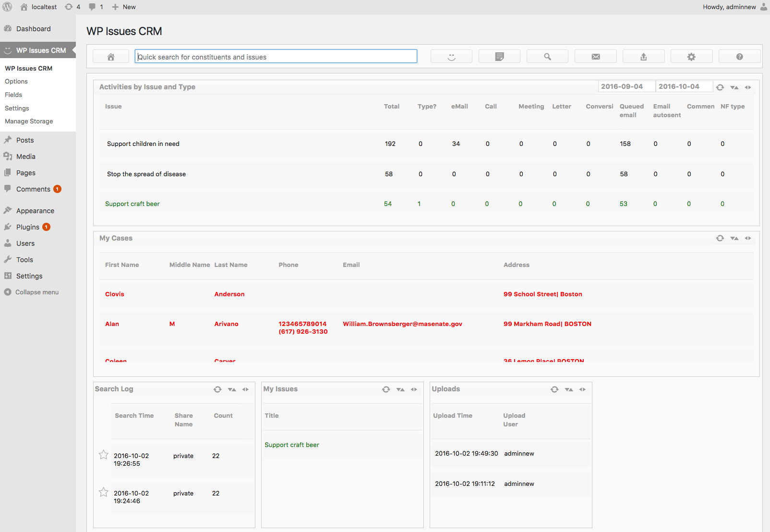Click Collapse menu in sidebar
Viewport: 770px width, 532px height.
pos(31,292)
